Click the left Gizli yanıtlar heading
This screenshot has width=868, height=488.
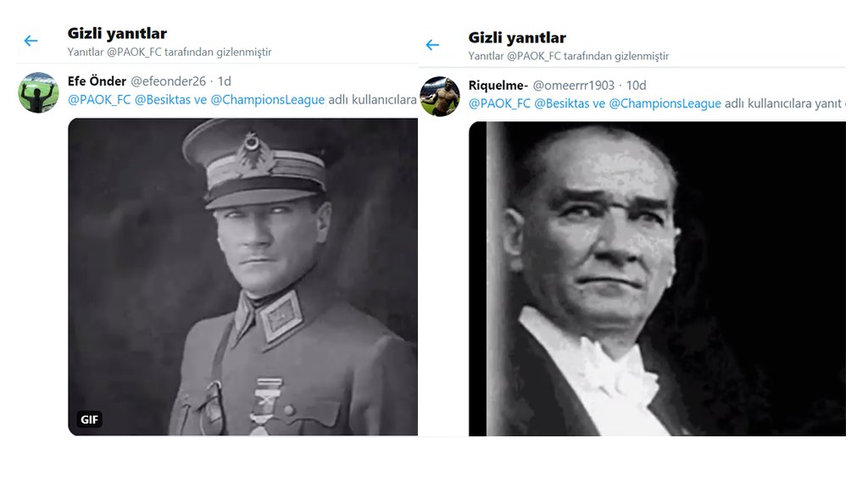pyautogui.click(x=117, y=34)
